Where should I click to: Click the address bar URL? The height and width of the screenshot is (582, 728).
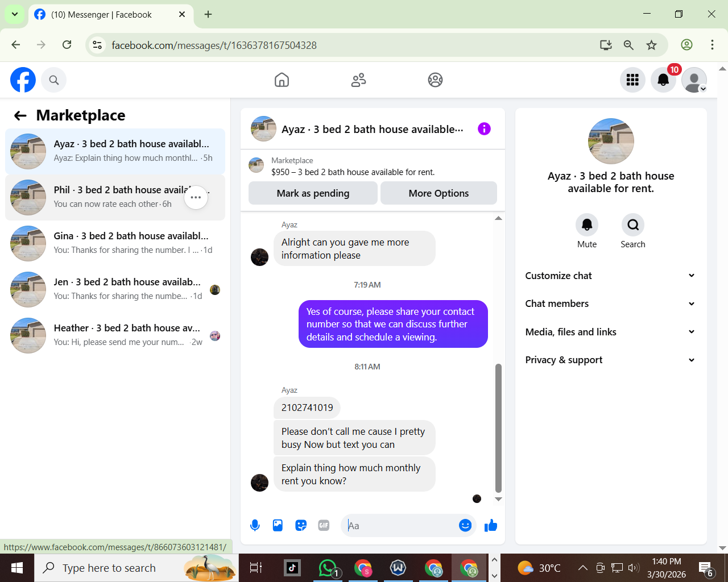click(214, 45)
